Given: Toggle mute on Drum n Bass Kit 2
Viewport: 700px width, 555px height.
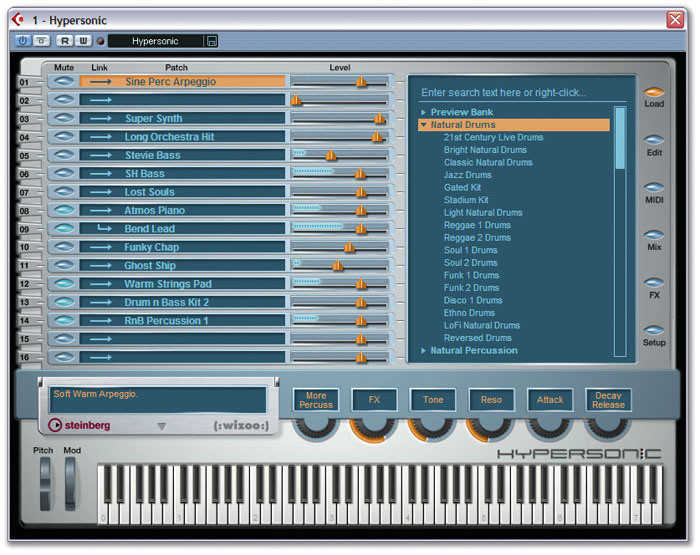Looking at the screenshot, I should [x=64, y=302].
